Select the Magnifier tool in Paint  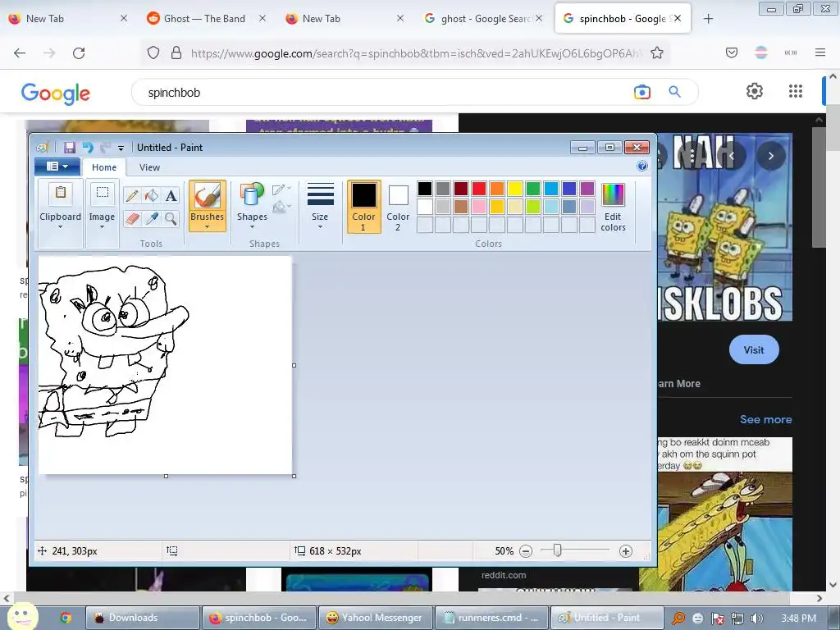click(x=171, y=218)
